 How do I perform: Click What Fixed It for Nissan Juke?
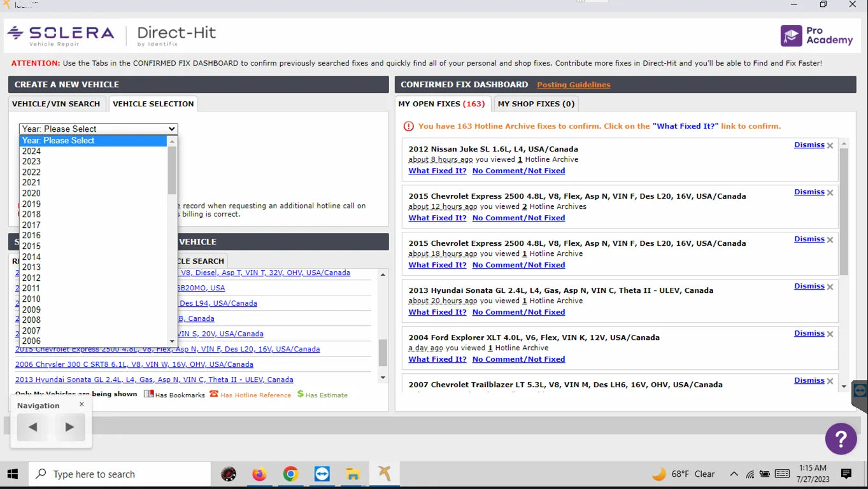pyautogui.click(x=438, y=171)
